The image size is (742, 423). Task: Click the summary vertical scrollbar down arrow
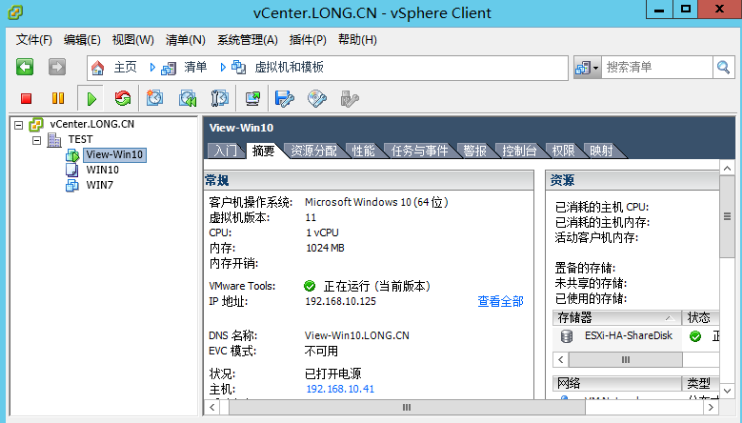pos(727,391)
